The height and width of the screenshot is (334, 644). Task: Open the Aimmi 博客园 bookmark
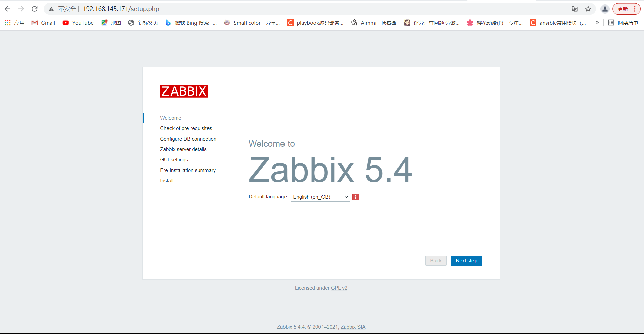pos(374,23)
